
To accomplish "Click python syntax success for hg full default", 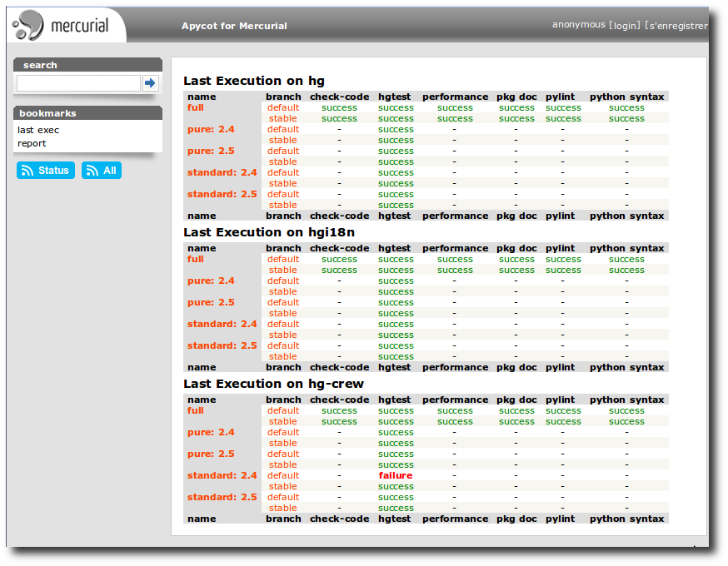I will (626, 107).
